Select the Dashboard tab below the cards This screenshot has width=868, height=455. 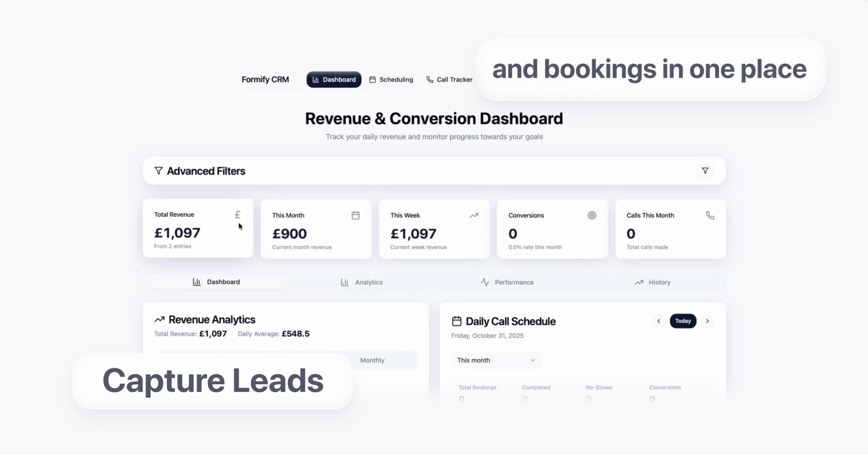click(216, 282)
